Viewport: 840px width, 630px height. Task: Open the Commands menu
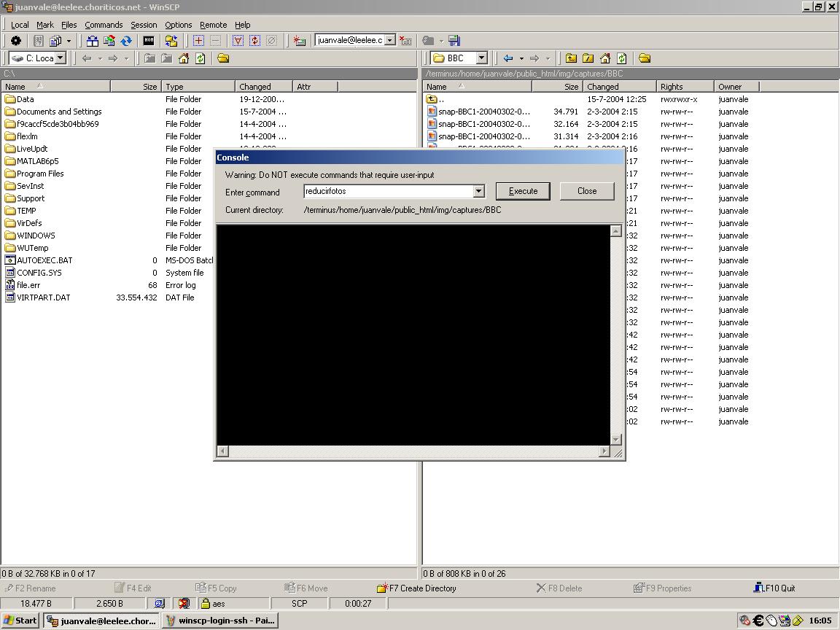tap(104, 25)
